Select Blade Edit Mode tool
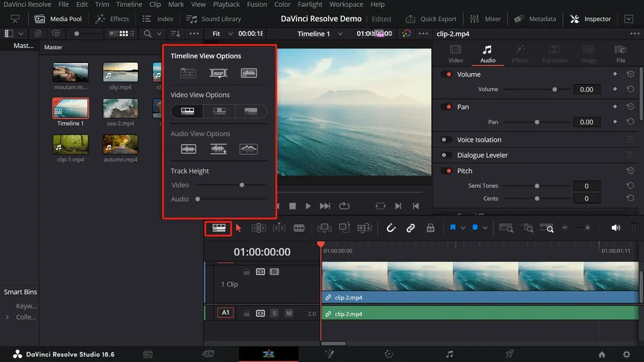Screen dimensions: 644x362 (x=299, y=228)
